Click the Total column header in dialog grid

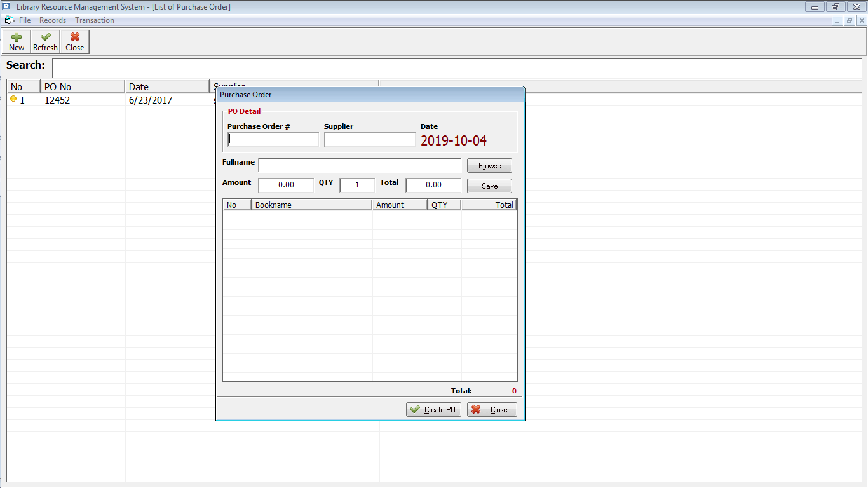[488, 205]
